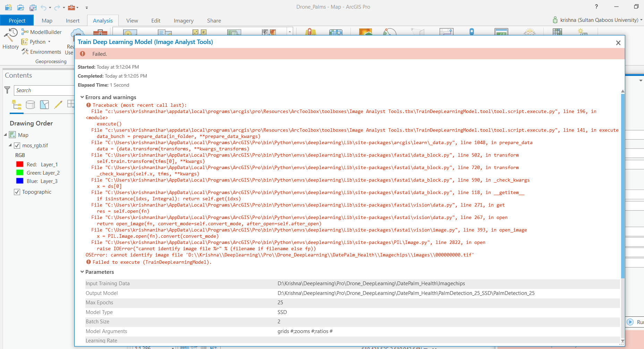Switch Contents to List By Data Source
Screen dimensions: 644x349
pos(31,105)
